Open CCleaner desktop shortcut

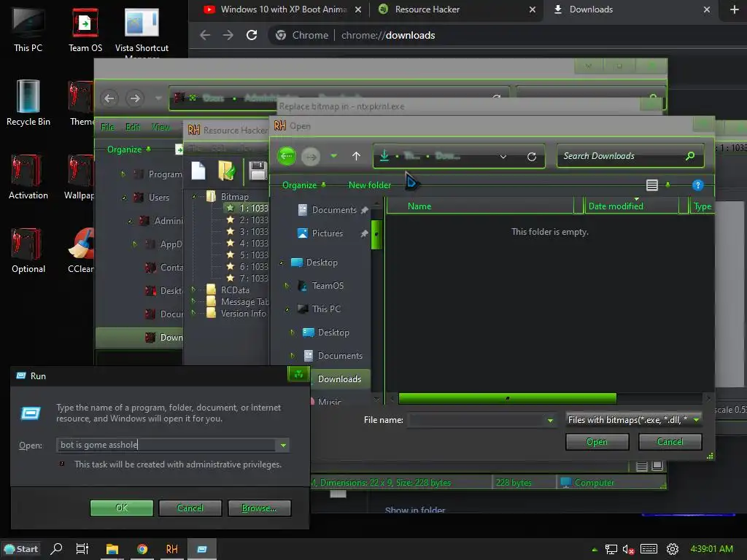pyautogui.click(x=81, y=251)
